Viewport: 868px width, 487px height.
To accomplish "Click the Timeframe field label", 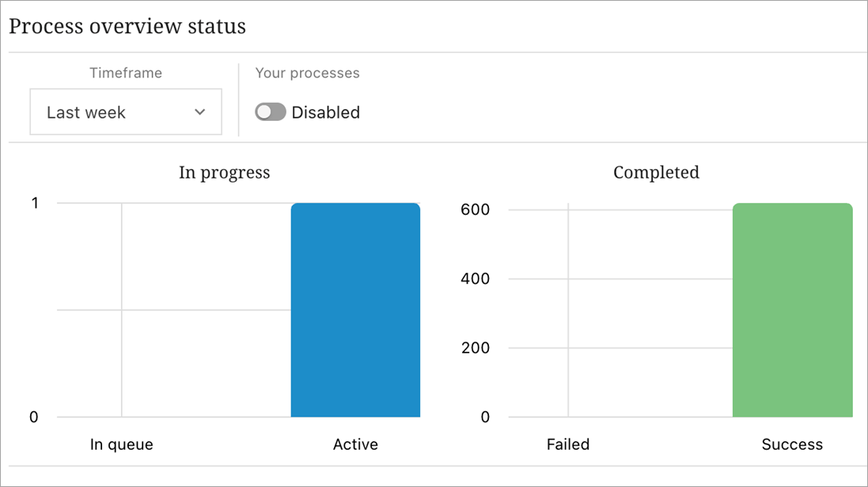I will (126, 73).
